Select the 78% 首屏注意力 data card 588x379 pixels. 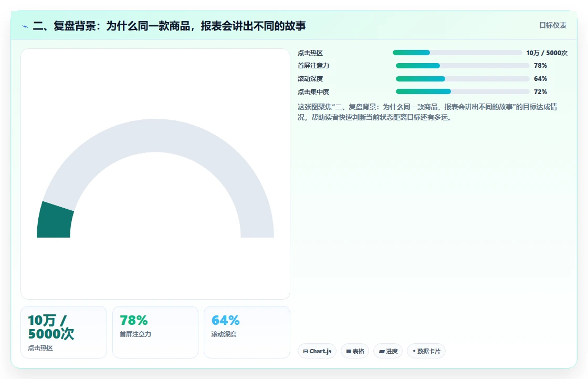tap(155, 332)
